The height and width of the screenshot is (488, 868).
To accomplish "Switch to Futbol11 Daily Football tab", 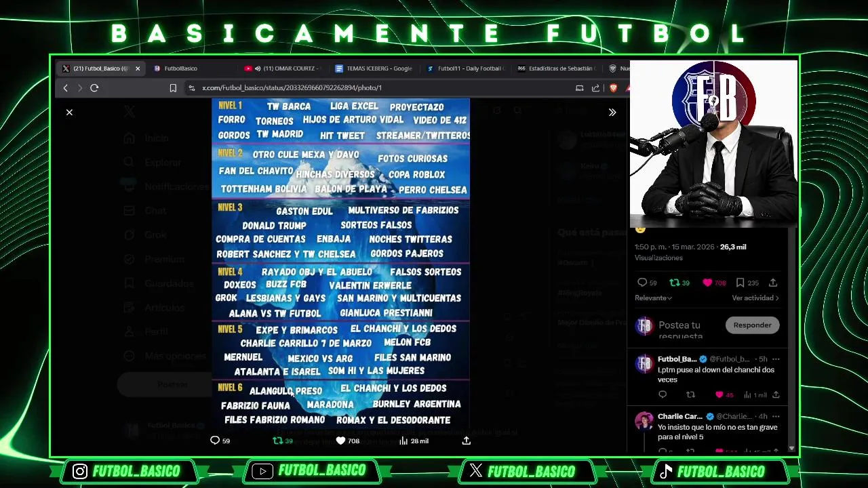I will [466, 68].
